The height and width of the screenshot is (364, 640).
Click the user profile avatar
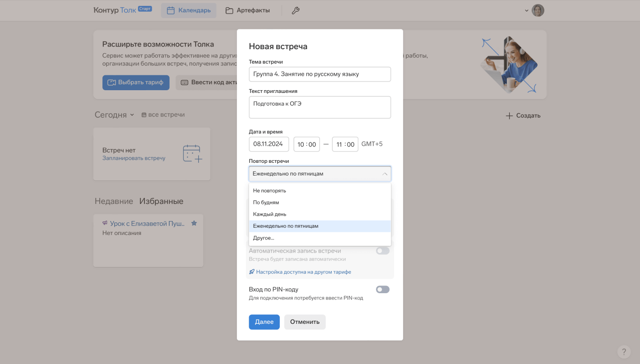tap(538, 10)
